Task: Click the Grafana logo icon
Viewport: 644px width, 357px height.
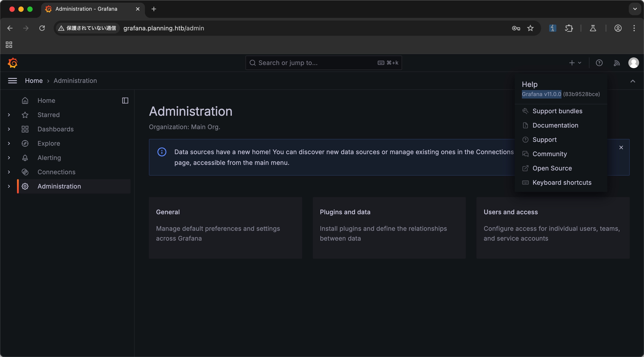Action: (13, 63)
